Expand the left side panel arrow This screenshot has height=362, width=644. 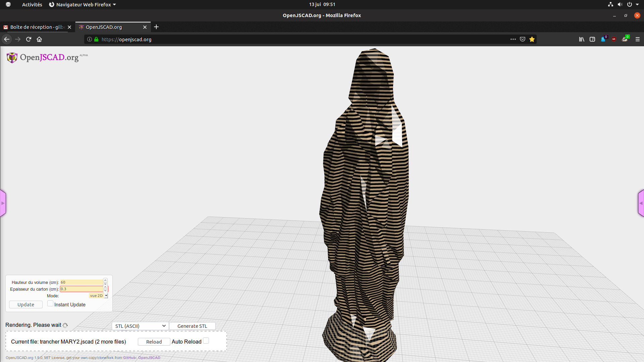pyautogui.click(x=3, y=203)
